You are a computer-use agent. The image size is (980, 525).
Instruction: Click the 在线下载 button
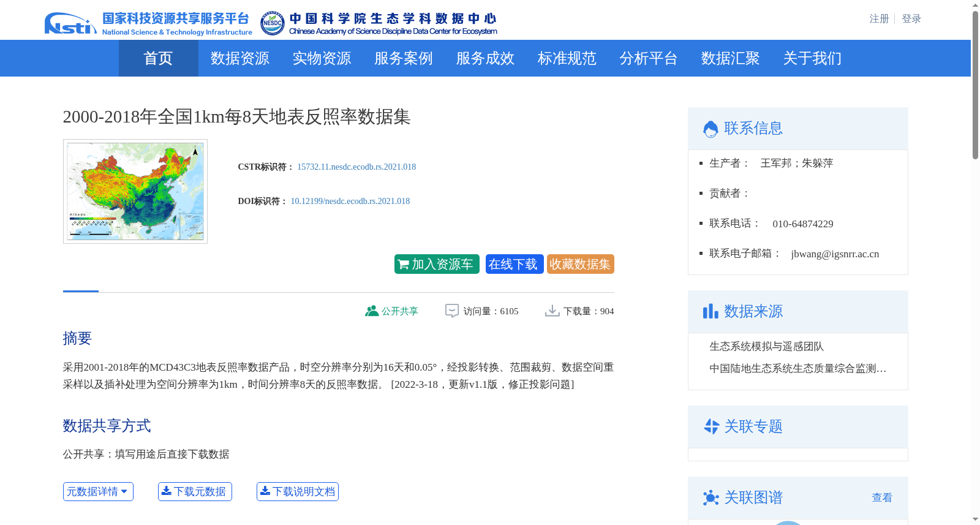click(x=514, y=264)
